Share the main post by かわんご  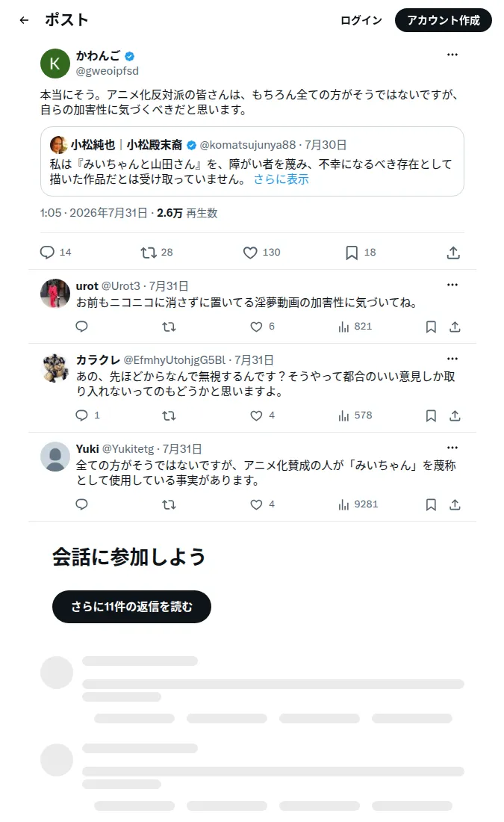point(453,253)
